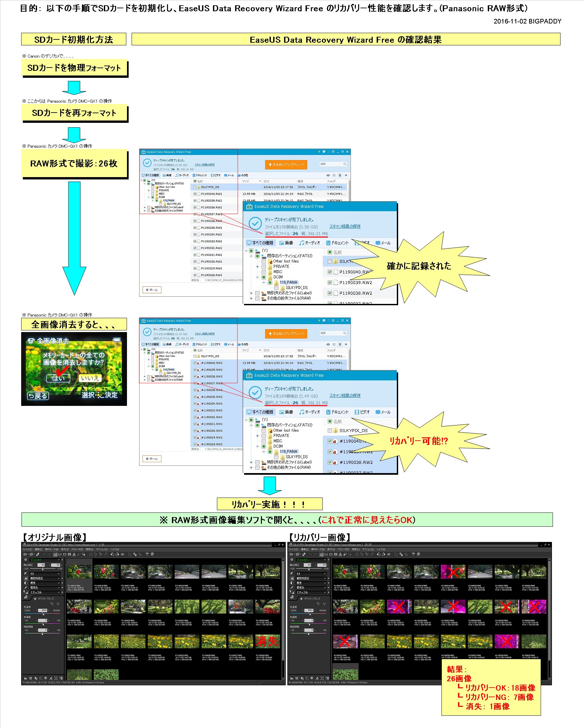Screen dimensions: 584x728
Task: Click the text T icon in recovery-image SILKYPIX toolbar
Action: (413, 555)
